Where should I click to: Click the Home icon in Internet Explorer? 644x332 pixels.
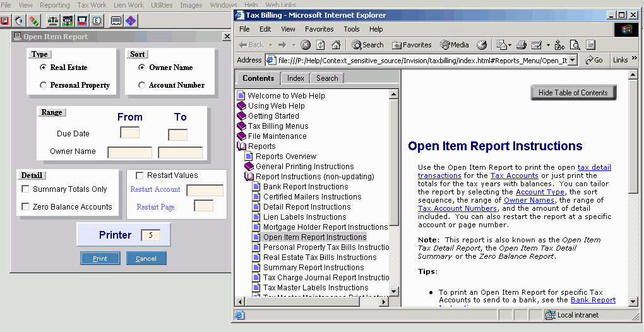[335, 45]
